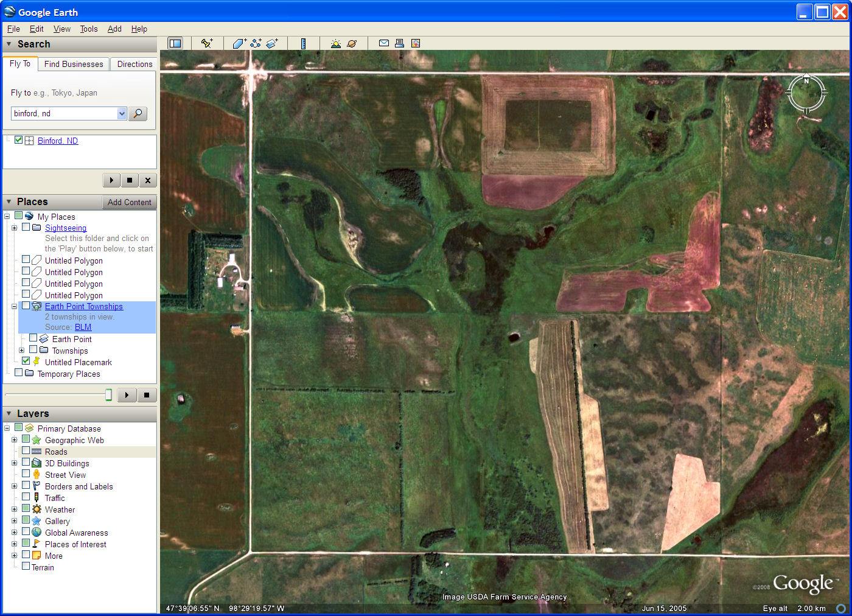Click the Print icon in toolbar

pyautogui.click(x=399, y=43)
